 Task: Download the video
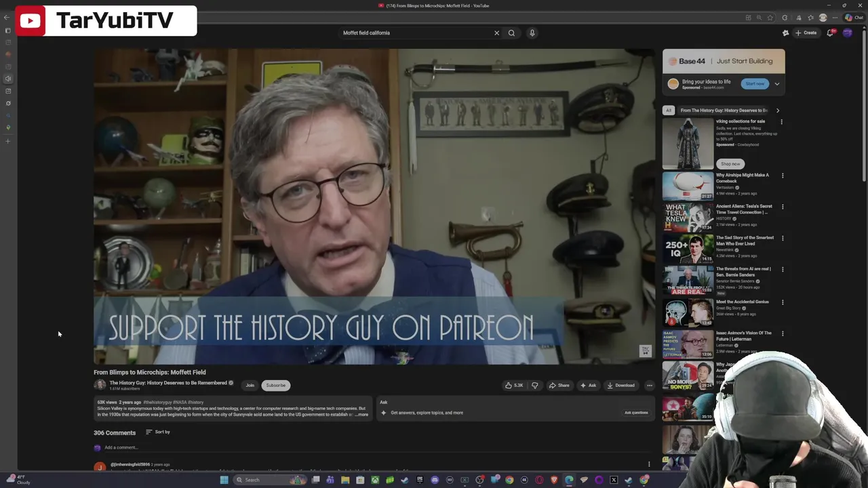(620, 385)
